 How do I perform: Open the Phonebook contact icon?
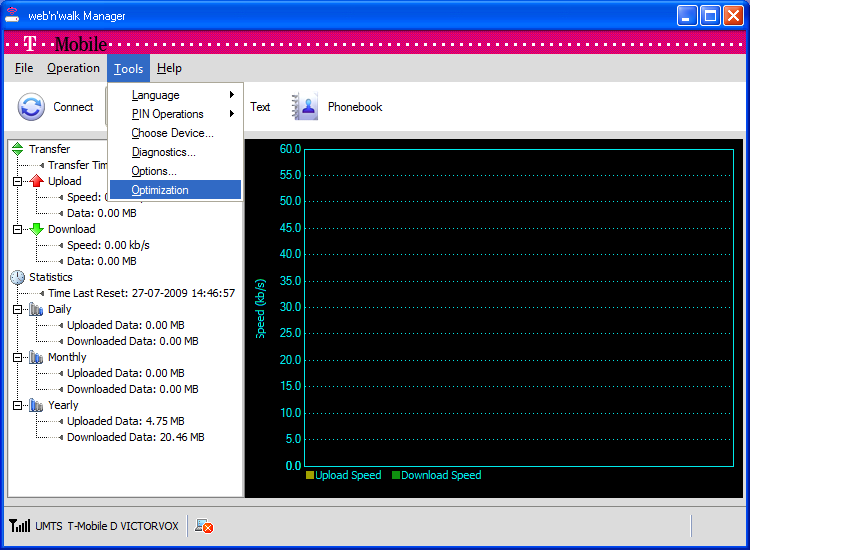(305, 106)
